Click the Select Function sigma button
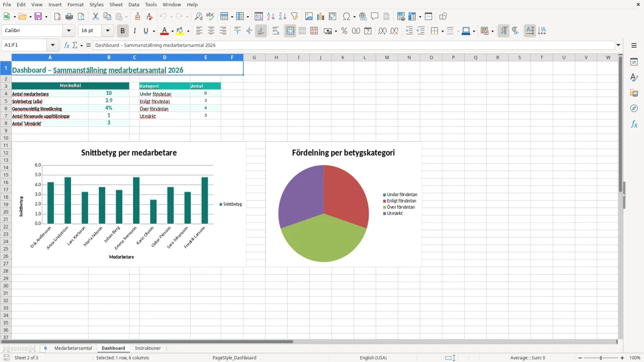 click(x=75, y=45)
